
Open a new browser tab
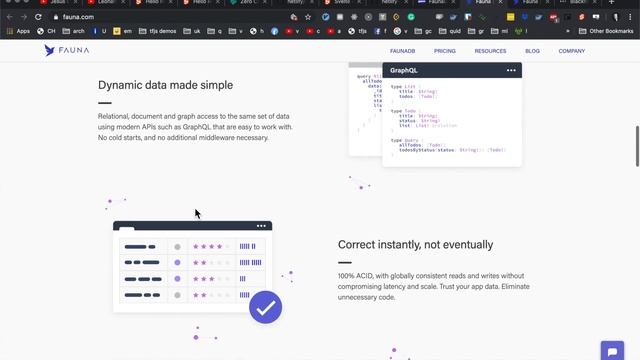[x=611, y=2]
